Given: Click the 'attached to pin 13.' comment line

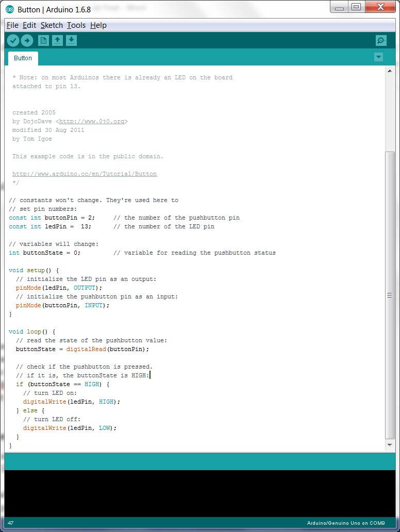Looking at the screenshot, I should (x=46, y=86).
